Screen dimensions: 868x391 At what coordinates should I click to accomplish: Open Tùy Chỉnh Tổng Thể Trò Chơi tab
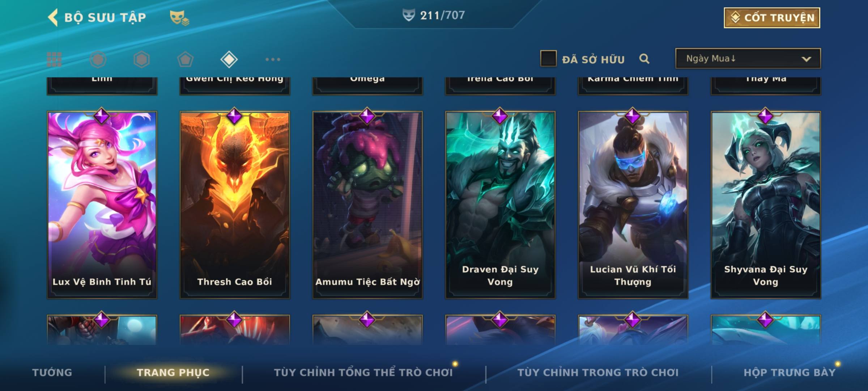(x=363, y=372)
